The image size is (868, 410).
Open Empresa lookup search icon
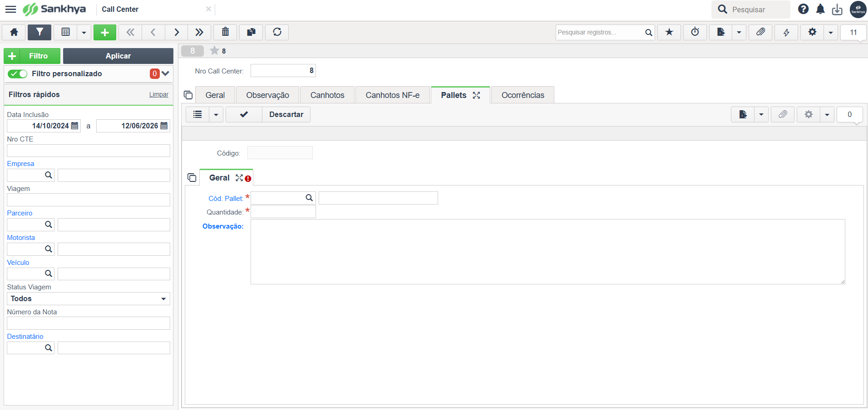(49, 175)
